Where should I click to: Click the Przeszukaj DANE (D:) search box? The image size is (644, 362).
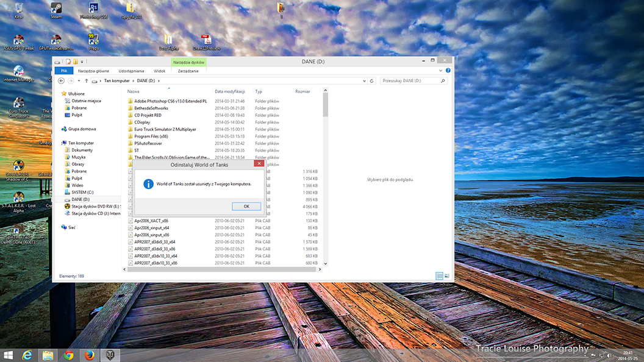click(x=413, y=81)
